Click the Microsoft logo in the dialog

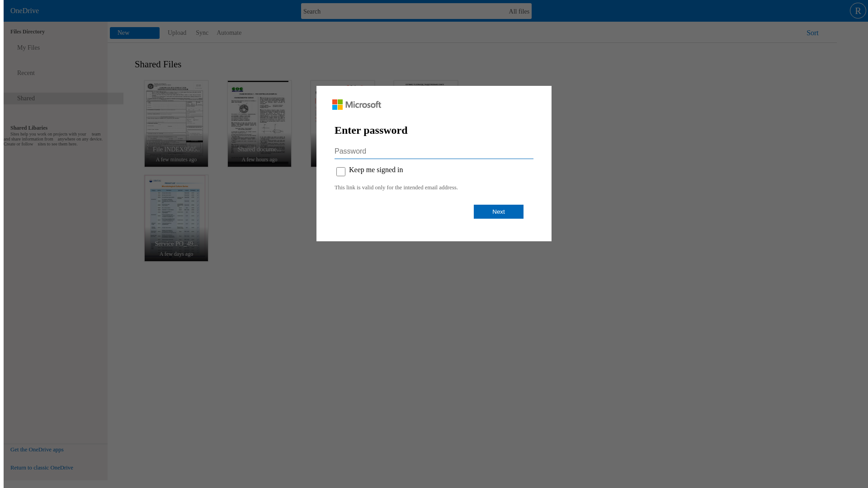click(x=357, y=105)
